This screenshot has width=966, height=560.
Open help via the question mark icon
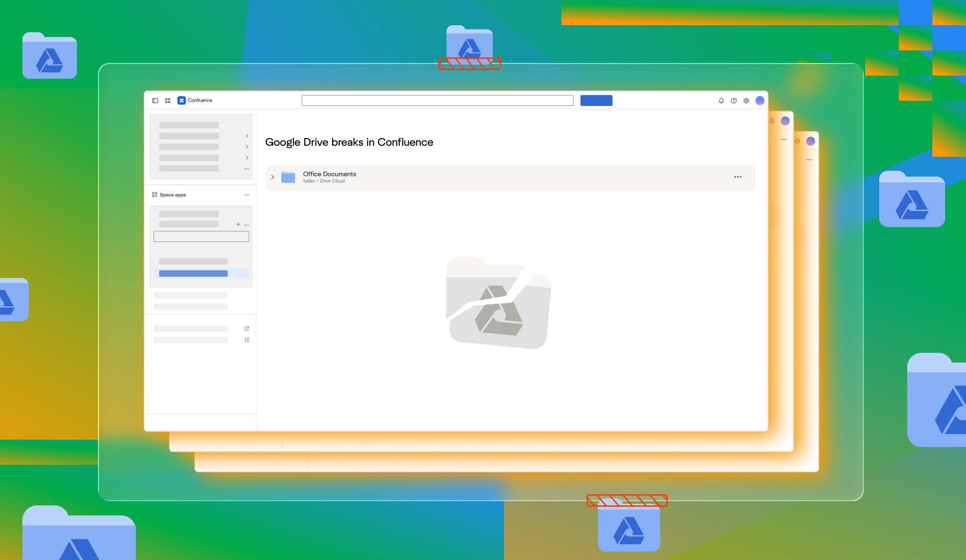734,100
